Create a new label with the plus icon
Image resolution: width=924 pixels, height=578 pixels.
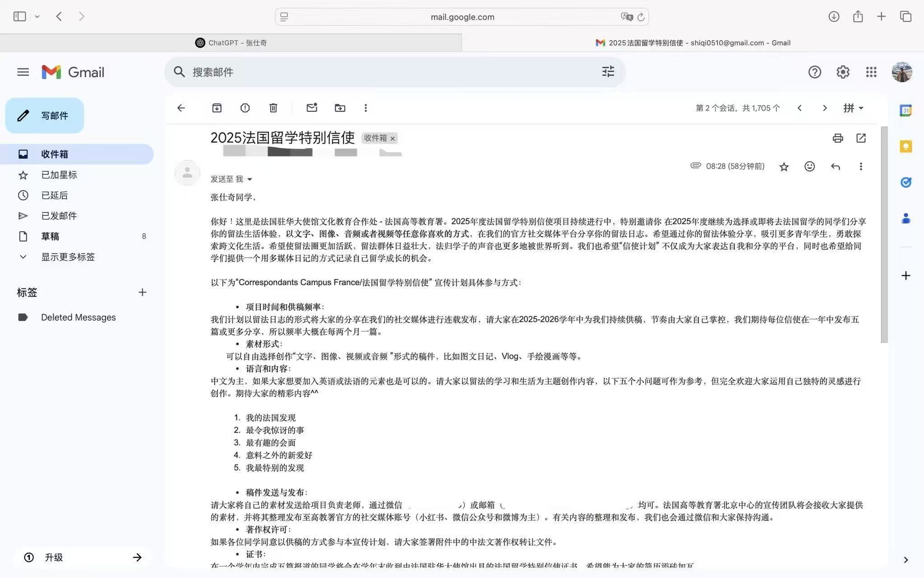click(x=142, y=293)
